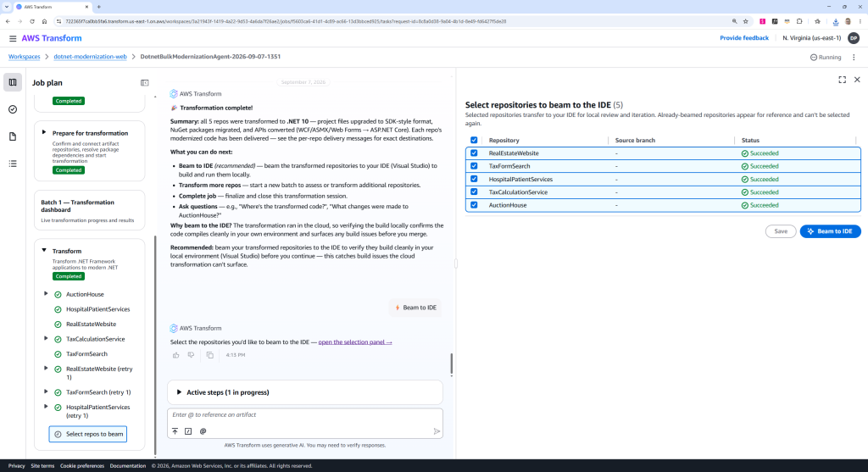The image size is (868, 472).
Task: Select the RealEstateWebsite job plan item
Action: coord(91,325)
